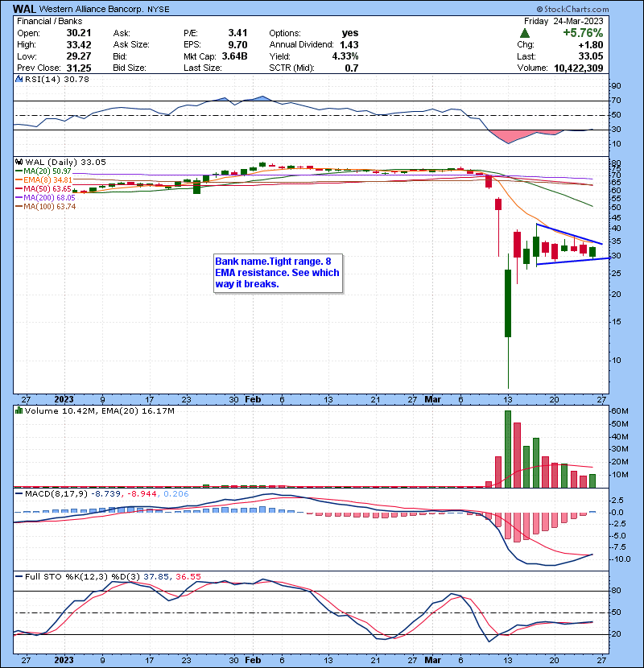
Task: Click the MACD histogram value 0.206
Action: [176, 494]
